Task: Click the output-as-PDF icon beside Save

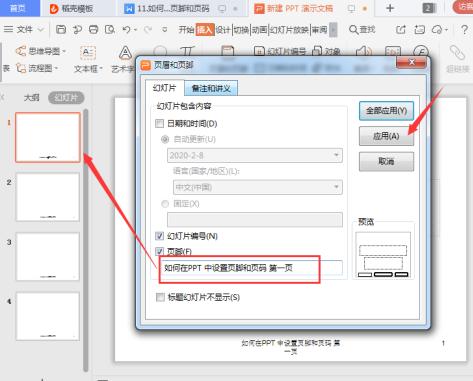Action: point(77,30)
